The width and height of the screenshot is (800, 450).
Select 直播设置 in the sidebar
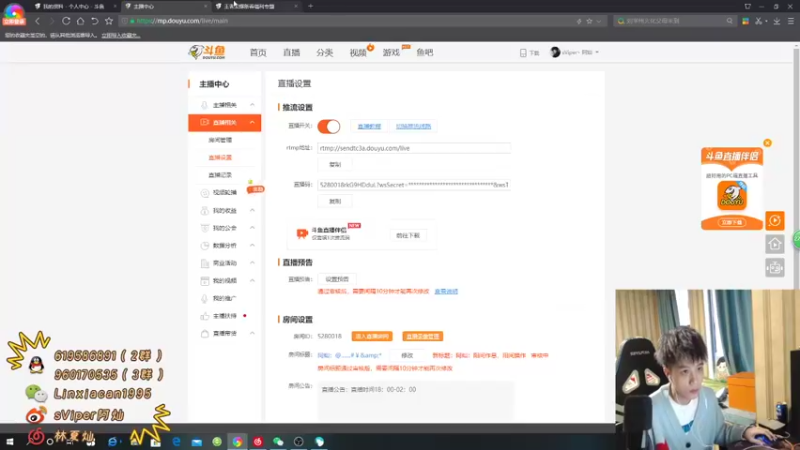[220, 157]
